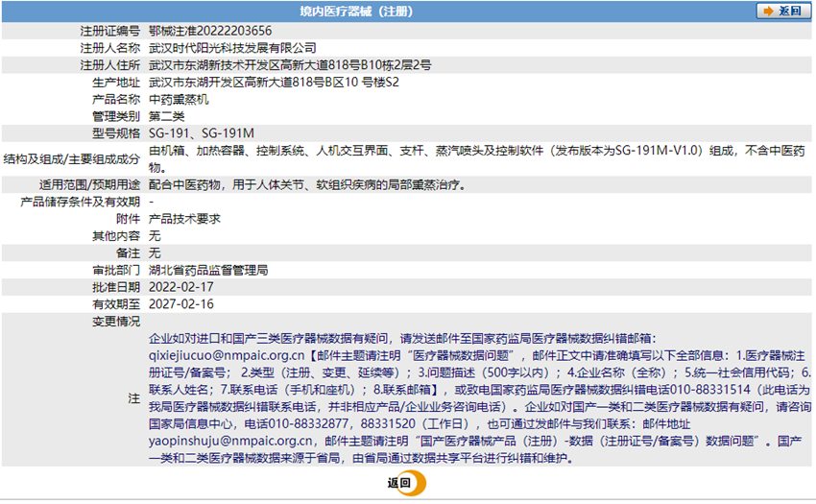Click the 注册人住所 label
816x504 pixels.
tap(109, 65)
